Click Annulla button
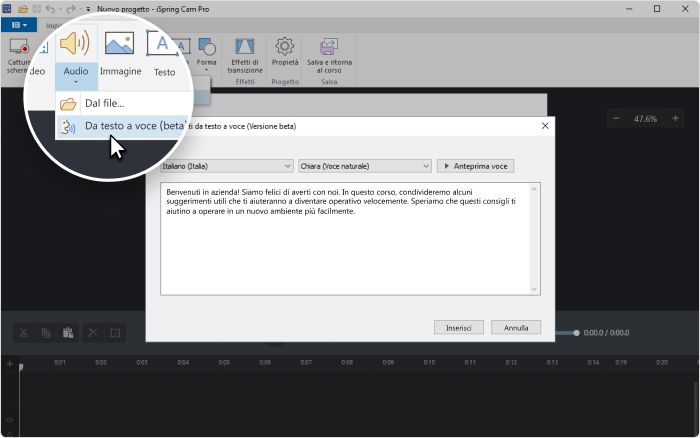700x438 pixels. 516,327
